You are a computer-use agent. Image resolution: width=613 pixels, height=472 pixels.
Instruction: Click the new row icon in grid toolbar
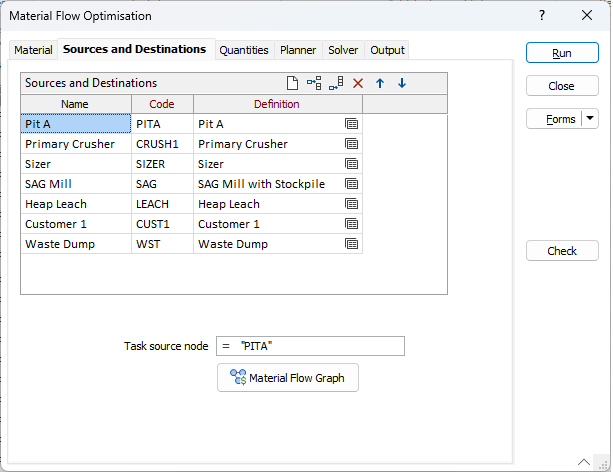click(293, 84)
